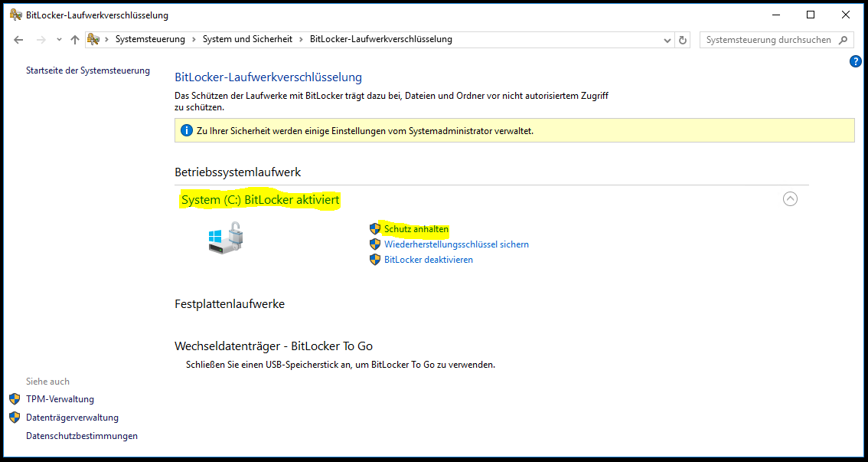Click shield icon beside Schutz anhalten
The height and width of the screenshot is (462, 868).
(375, 229)
